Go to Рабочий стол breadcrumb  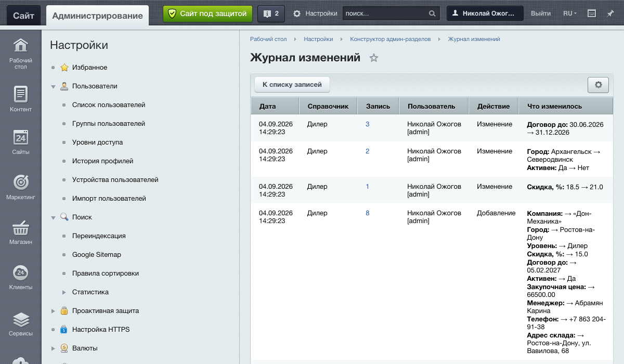(268, 39)
